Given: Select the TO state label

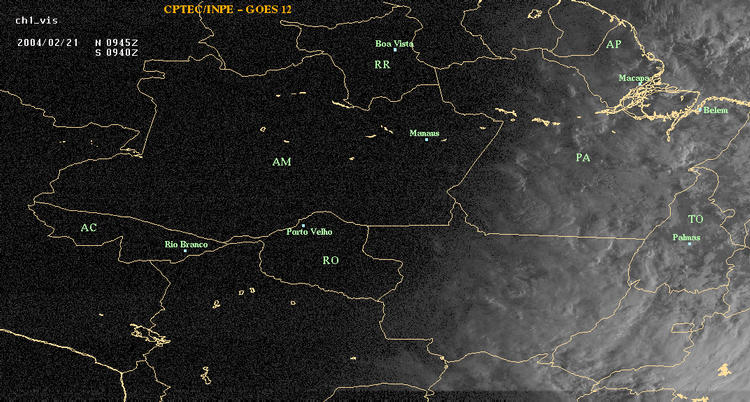Looking at the screenshot, I should [x=695, y=219].
